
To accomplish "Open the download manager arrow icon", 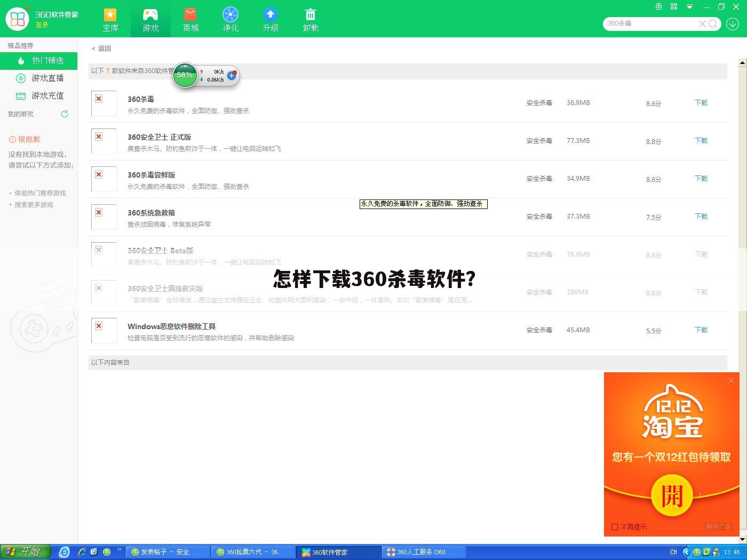I will (733, 23).
